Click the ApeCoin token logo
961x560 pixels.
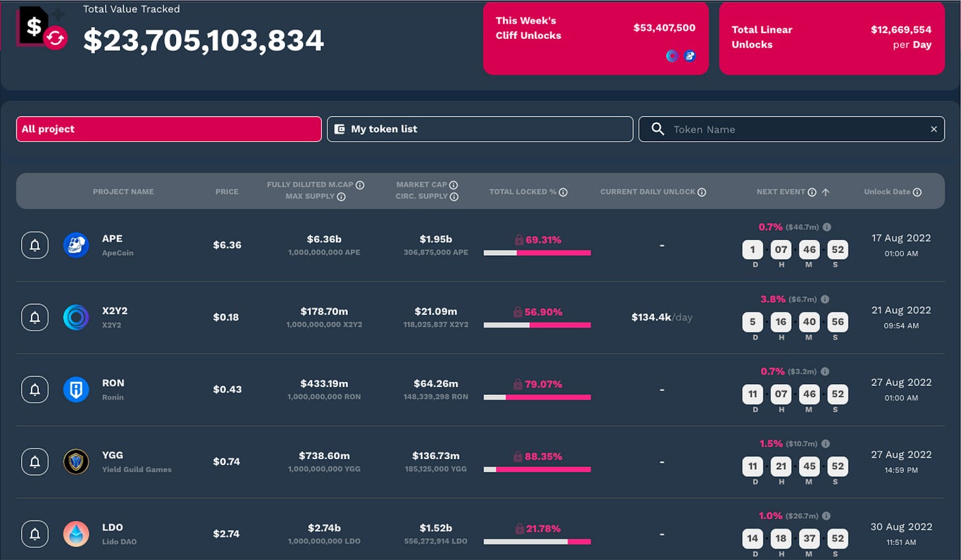pos(76,245)
